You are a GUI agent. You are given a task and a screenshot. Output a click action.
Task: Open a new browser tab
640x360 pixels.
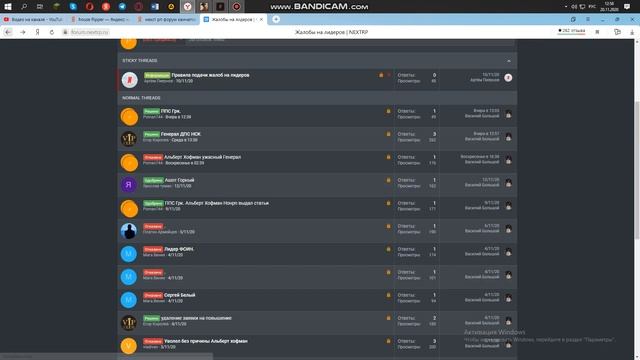[x=276, y=19]
